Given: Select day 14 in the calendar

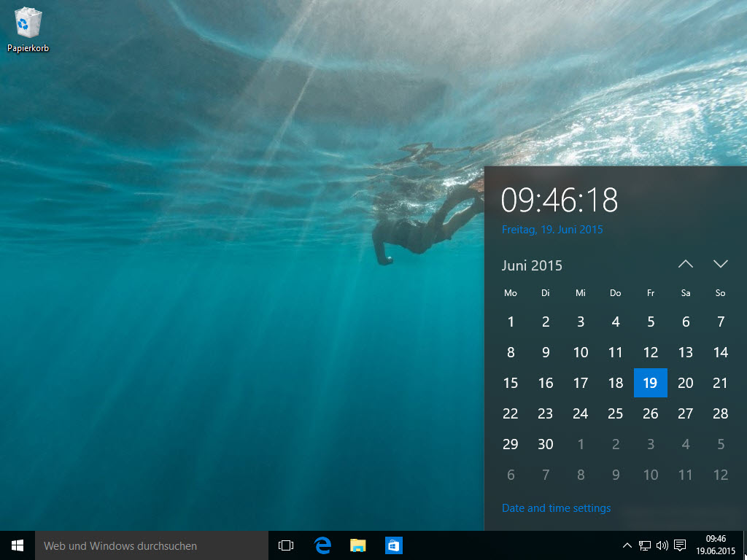Looking at the screenshot, I should (720, 352).
